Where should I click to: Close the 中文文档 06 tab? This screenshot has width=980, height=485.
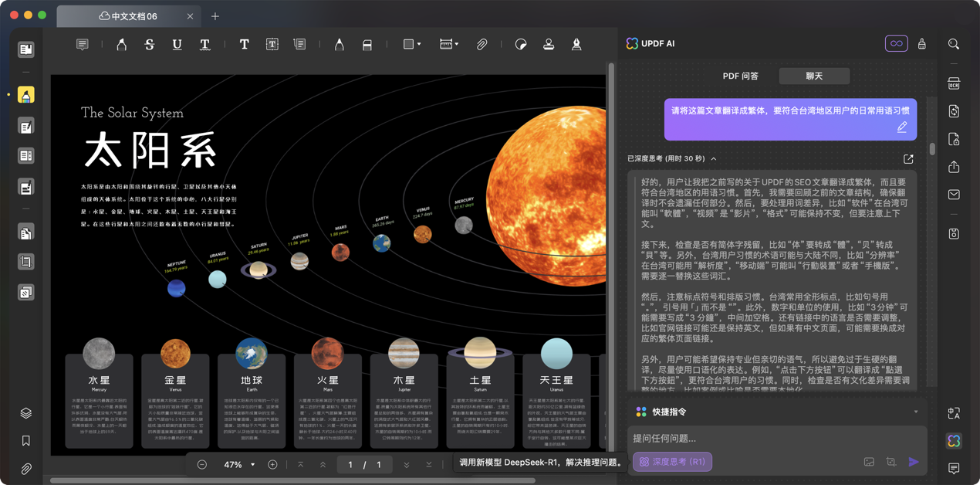point(190,16)
